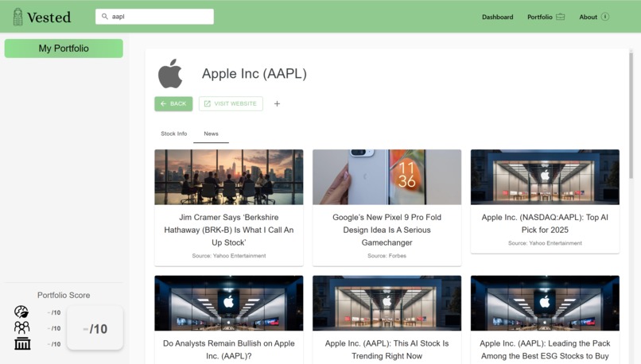
Task: Open the Portfolio menu item
Action: (540, 17)
